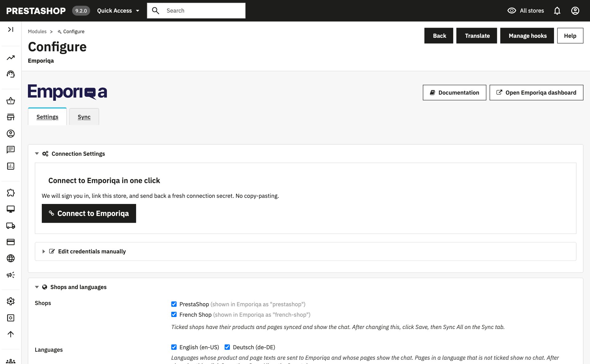This screenshot has width=590, height=364.
Task: Collapse the Shops and languages section
Action: click(71, 287)
